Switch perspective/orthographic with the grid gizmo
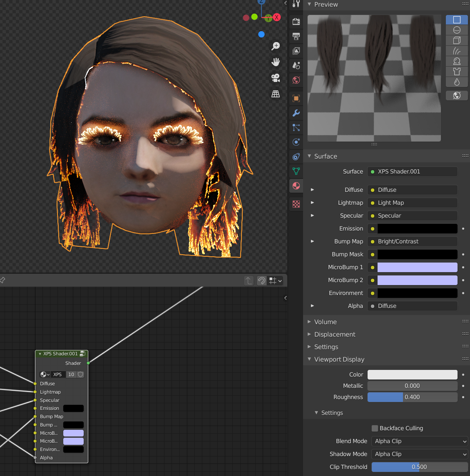 [276, 94]
